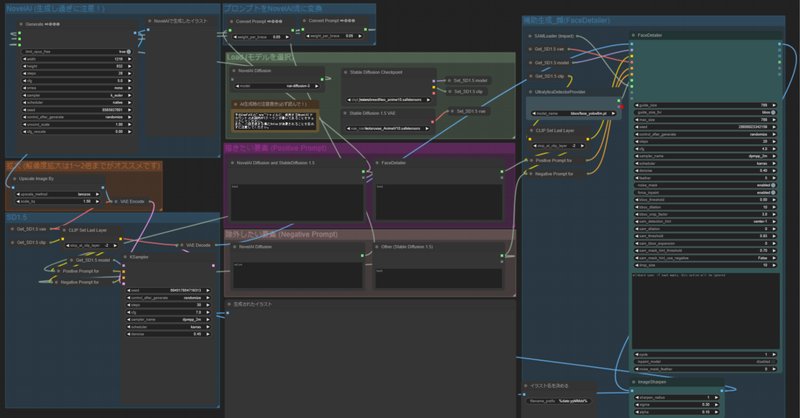Increase FaceDetailer guide_size value
This screenshot has height=418, width=800.
pos(774,105)
